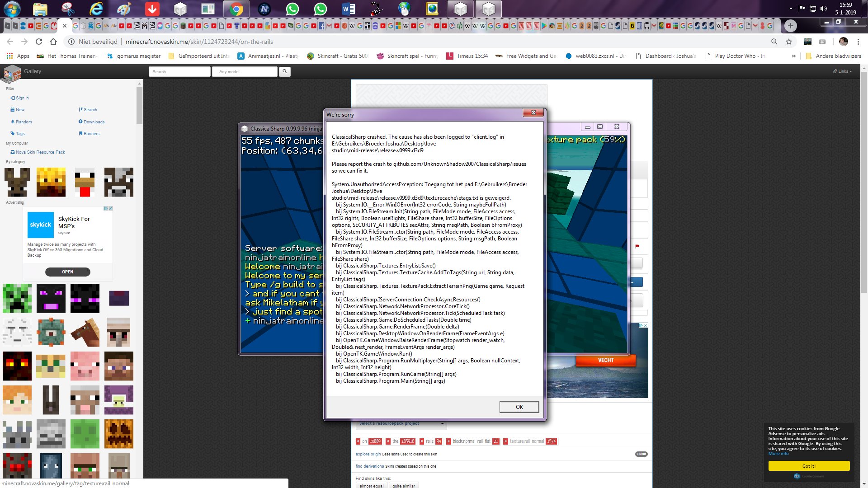868x488 pixels.
Task: Select the Creeper face category thumbnail
Action: click(17, 298)
